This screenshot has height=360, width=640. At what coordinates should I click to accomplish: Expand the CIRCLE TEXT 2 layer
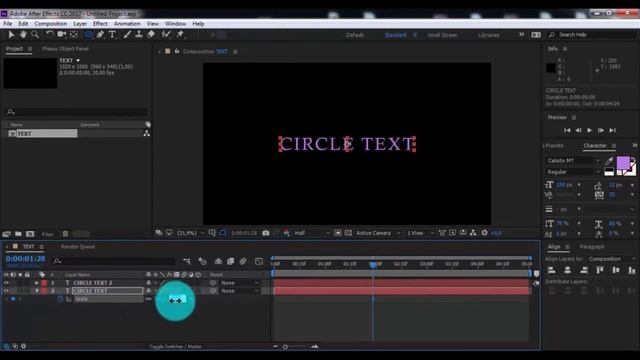pyautogui.click(x=37, y=282)
